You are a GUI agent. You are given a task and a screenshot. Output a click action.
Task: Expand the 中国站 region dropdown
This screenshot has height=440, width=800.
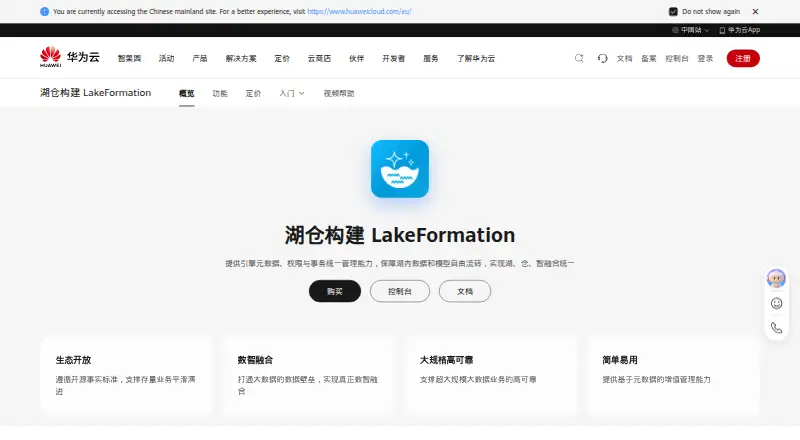point(691,30)
